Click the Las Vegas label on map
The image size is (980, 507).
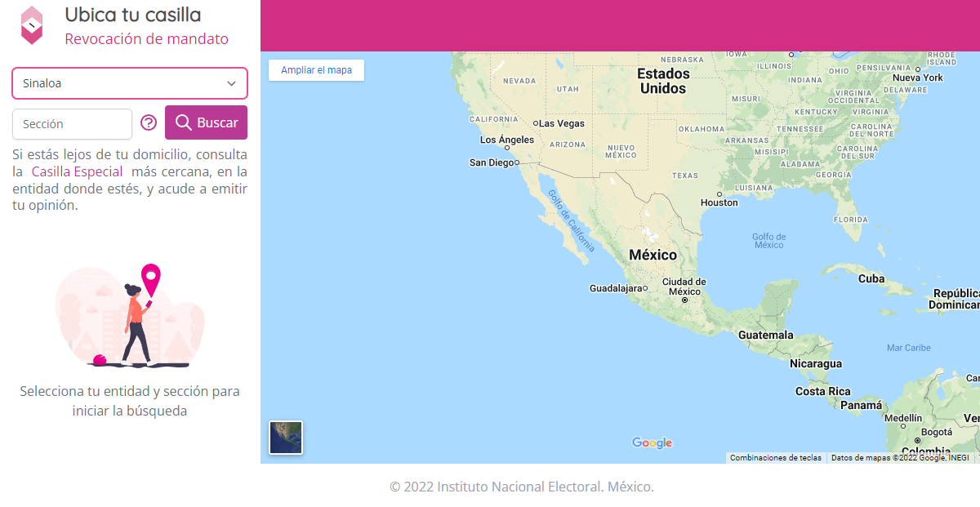click(x=562, y=123)
